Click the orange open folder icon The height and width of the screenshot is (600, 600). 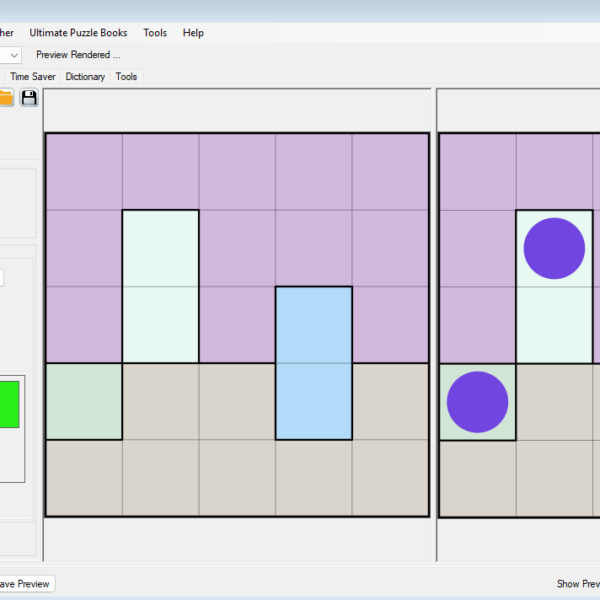tap(6, 97)
